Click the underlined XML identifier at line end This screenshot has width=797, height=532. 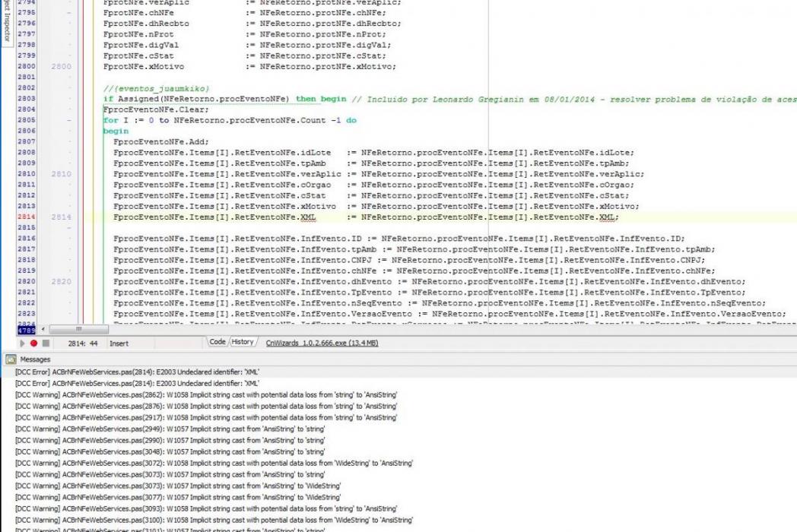point(607,217)
